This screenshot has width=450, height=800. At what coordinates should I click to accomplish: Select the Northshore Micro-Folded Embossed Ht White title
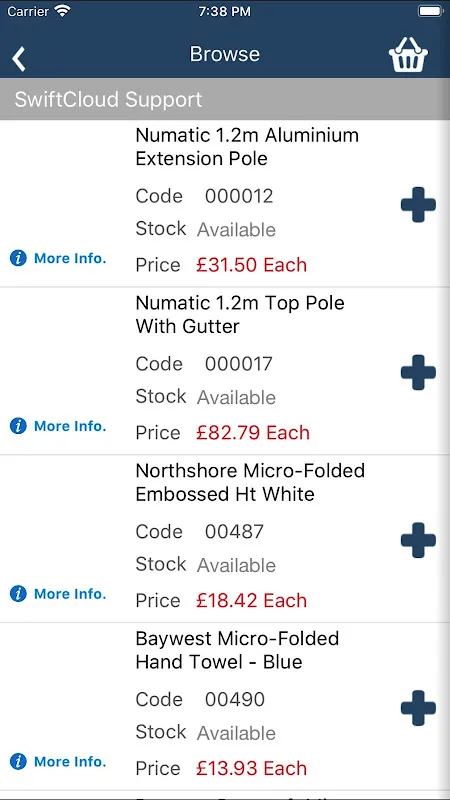(x=250, y=482)
